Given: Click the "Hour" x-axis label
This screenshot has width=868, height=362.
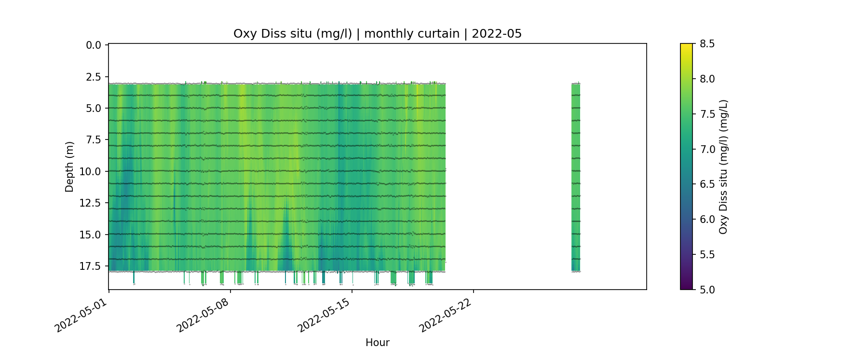Looking at the screenshot, I should [377, 343].
